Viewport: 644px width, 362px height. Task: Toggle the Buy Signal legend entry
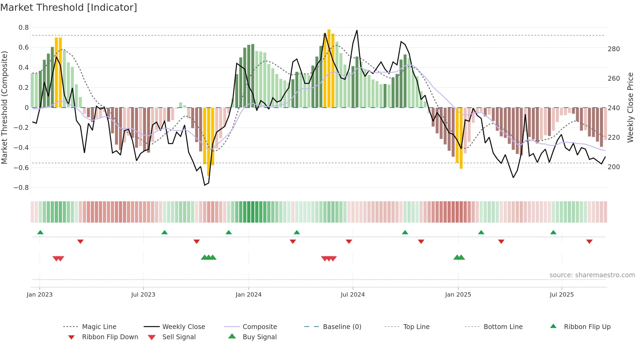(252, 337)
